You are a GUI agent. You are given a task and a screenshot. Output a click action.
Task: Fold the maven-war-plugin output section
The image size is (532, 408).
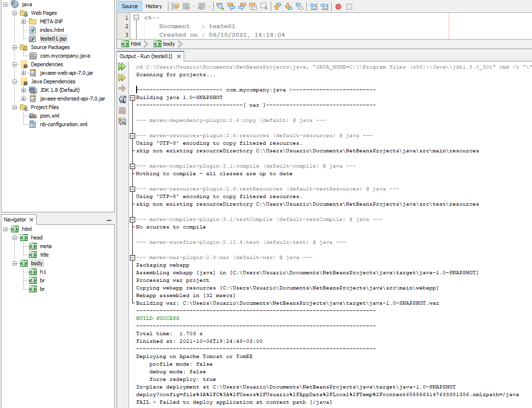pos(133,258)
